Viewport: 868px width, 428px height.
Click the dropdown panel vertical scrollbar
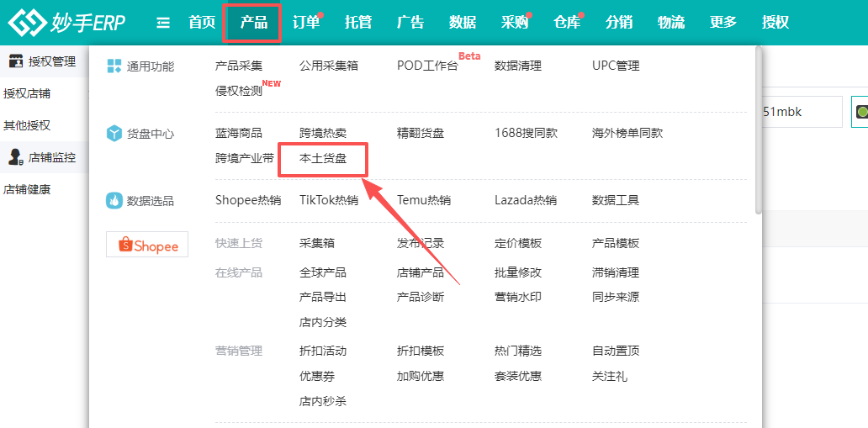pos(759,130)
